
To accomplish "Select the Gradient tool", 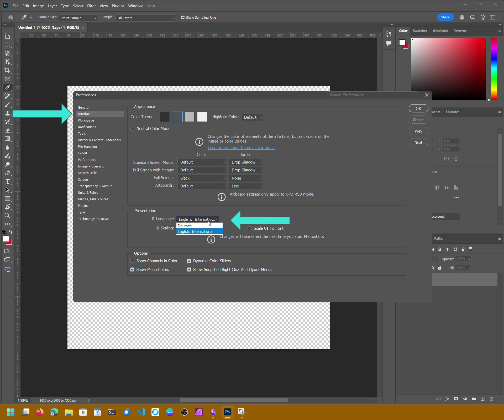I will pyautogui.click(x=7, y=139).
